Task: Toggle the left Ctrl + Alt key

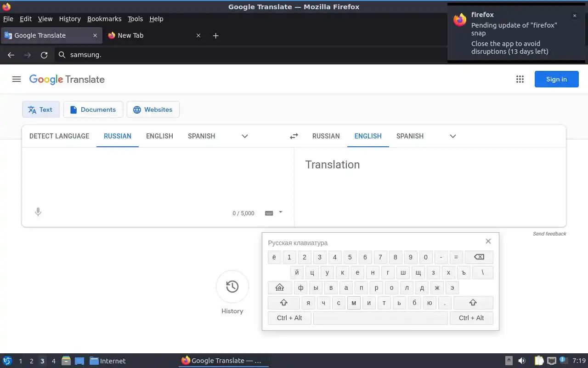Action: click(x=289, y=318)
